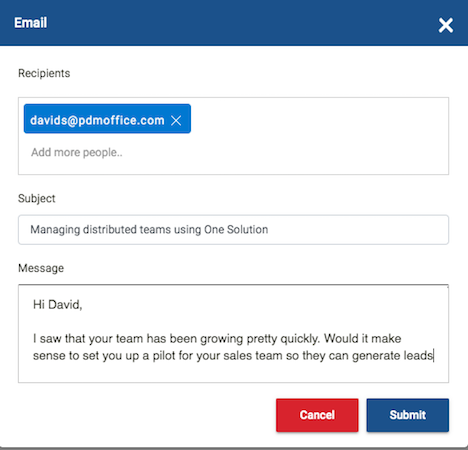468x450 pixels.
Task: Remove the davids@pdmoffice.com recipient with the chip's X
Action: point(176,120)
